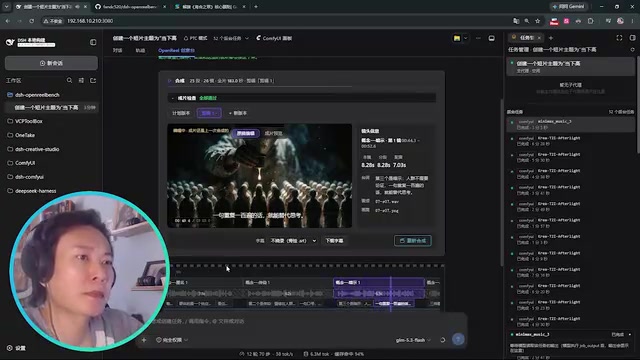This screenshot has width=640, height=360.
Task: Expand the arrow beside the yellow folder icon
Action: coord(466,38)
